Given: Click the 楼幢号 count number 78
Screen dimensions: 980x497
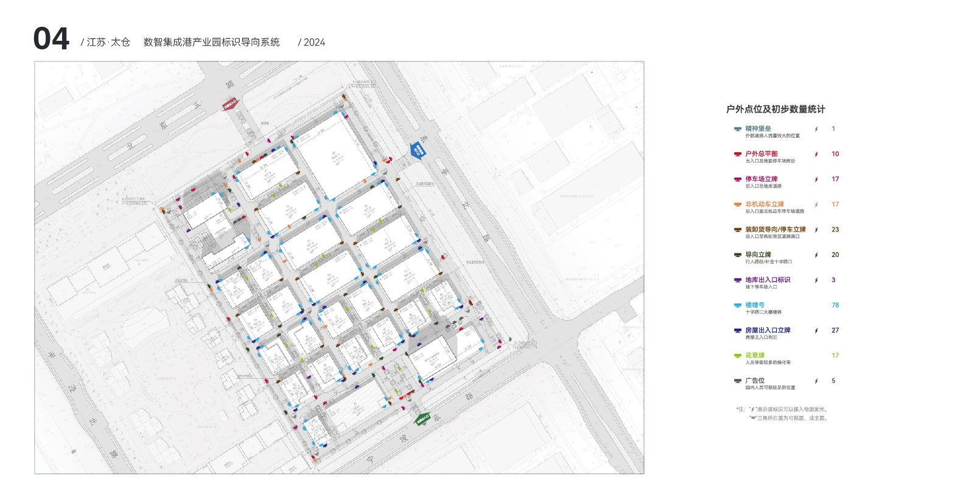Looking at the screenshot, I should click(x=835, y=305).
